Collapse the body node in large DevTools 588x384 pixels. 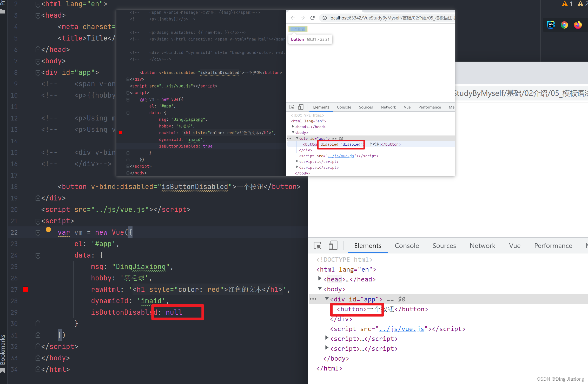tap(320, 289)
